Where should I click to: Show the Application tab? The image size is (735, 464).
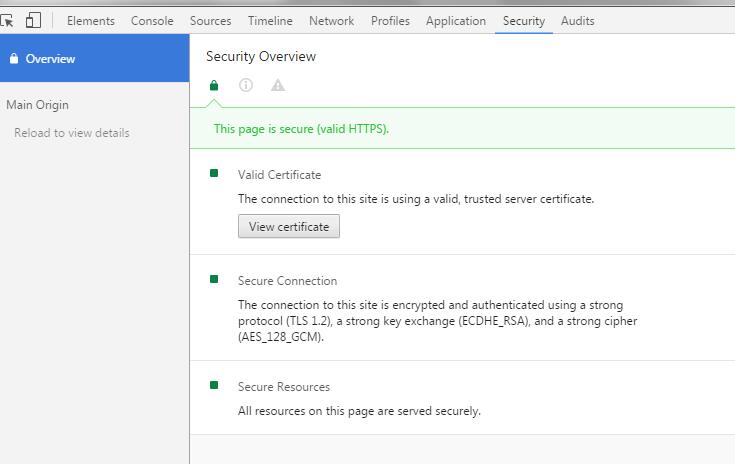coord(456,21)
